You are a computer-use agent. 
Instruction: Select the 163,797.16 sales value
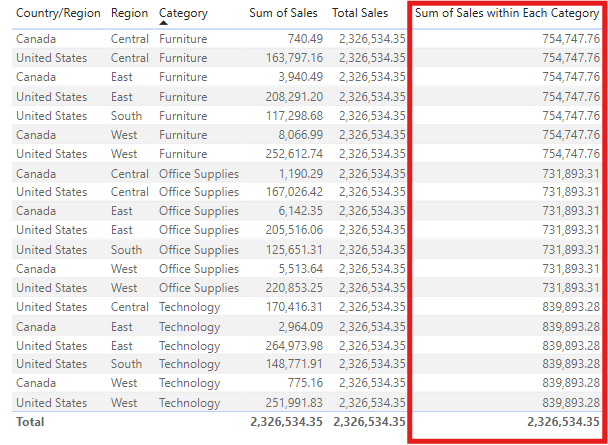tap(294, 58)
